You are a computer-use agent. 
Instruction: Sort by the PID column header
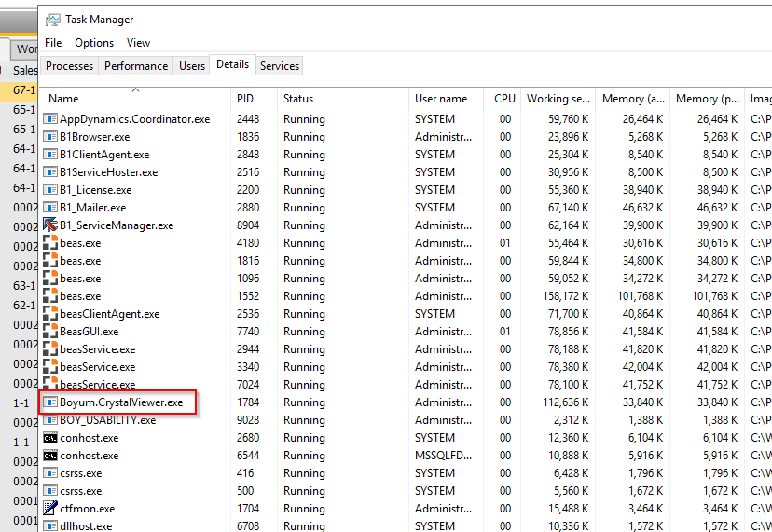pos(254,99)
